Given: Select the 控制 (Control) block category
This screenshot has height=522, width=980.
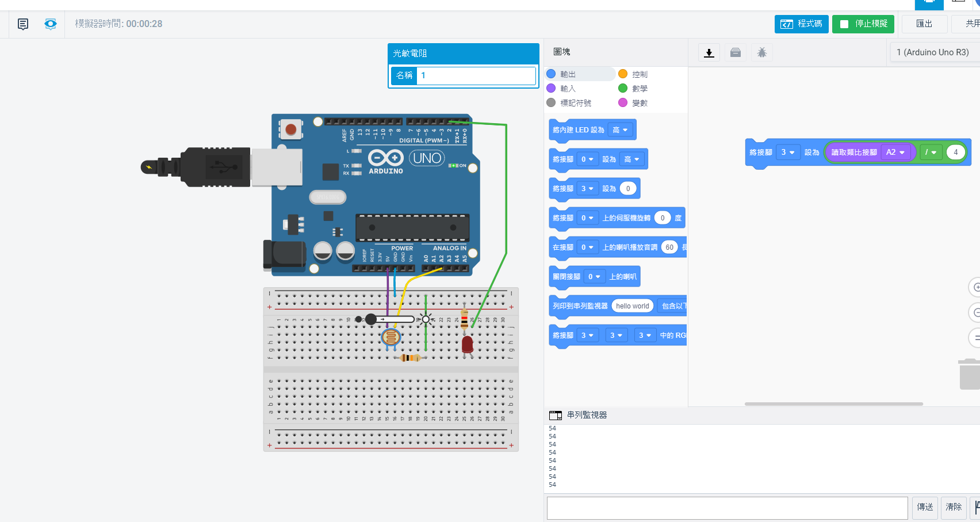Looking at the screenshot, I should 640,74.
